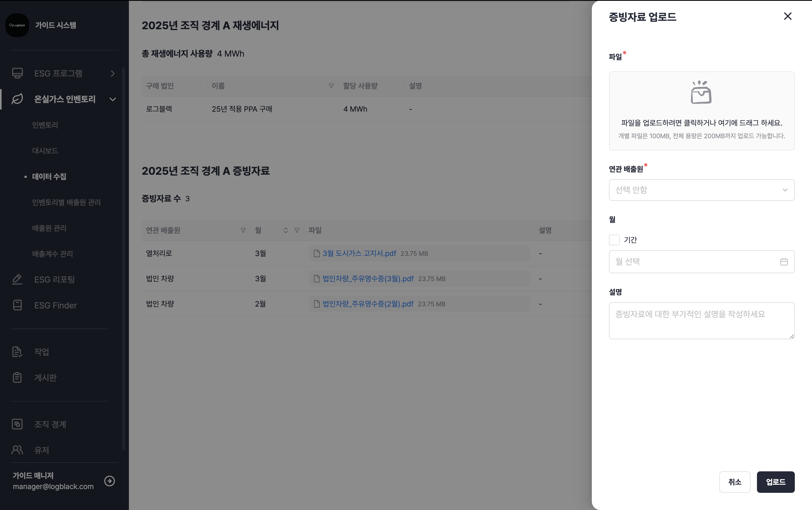Click the filter icon in 이름 column header
Image resolution: width=812 pixels, height=510 pixels.
click(331, 86)
